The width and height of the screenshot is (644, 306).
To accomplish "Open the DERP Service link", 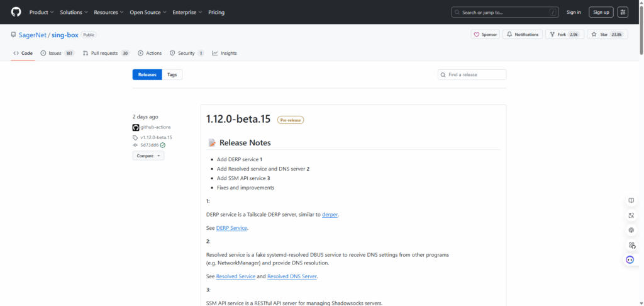I will pos(231,228).
